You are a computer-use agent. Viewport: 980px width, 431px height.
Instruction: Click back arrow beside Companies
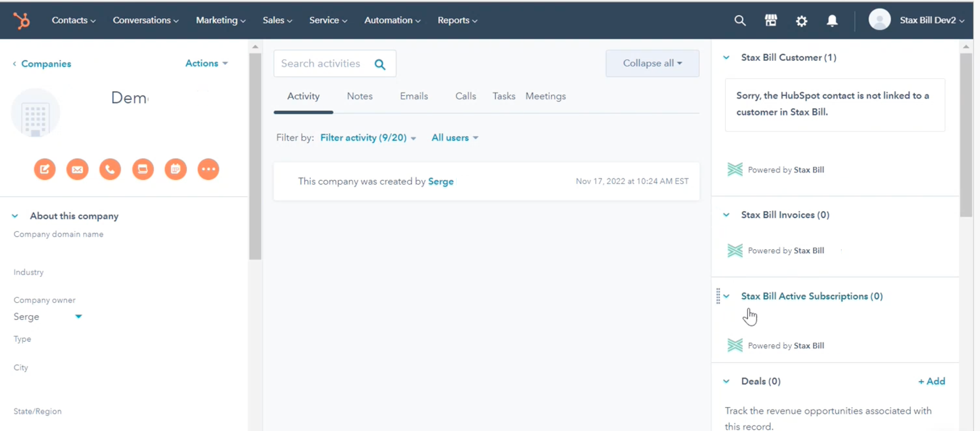point(14,64)
